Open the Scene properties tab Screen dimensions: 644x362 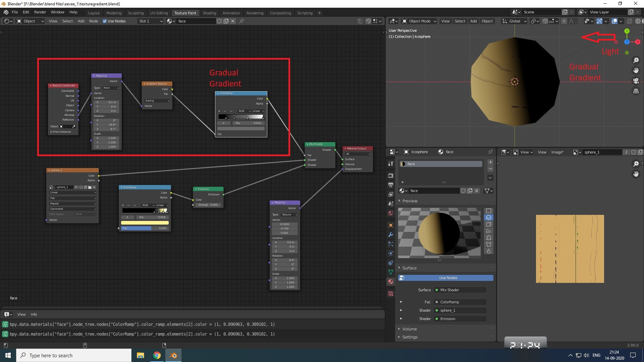[x=390, y=203]
